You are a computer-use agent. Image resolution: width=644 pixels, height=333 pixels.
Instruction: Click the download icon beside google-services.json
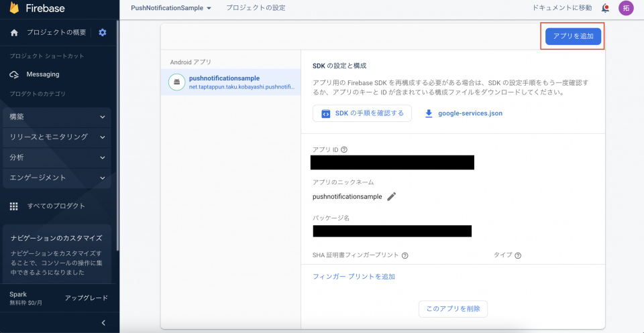click(429, 114)
